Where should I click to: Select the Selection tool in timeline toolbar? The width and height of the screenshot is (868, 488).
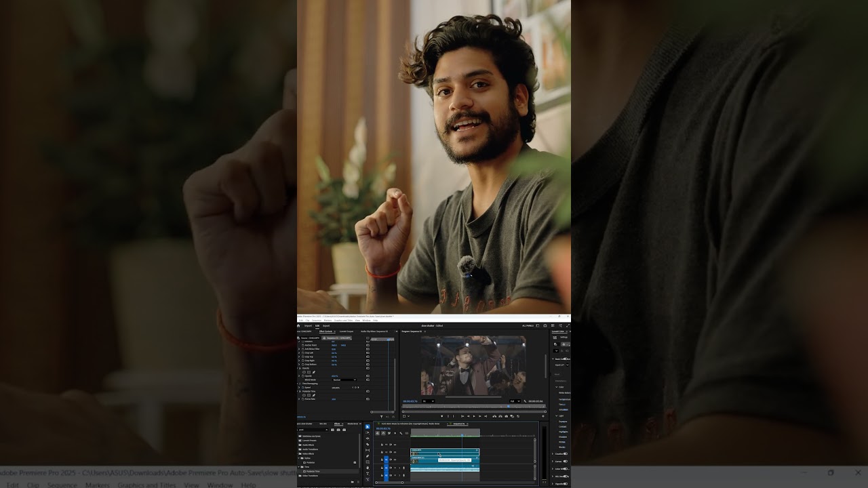pos(368,427)
